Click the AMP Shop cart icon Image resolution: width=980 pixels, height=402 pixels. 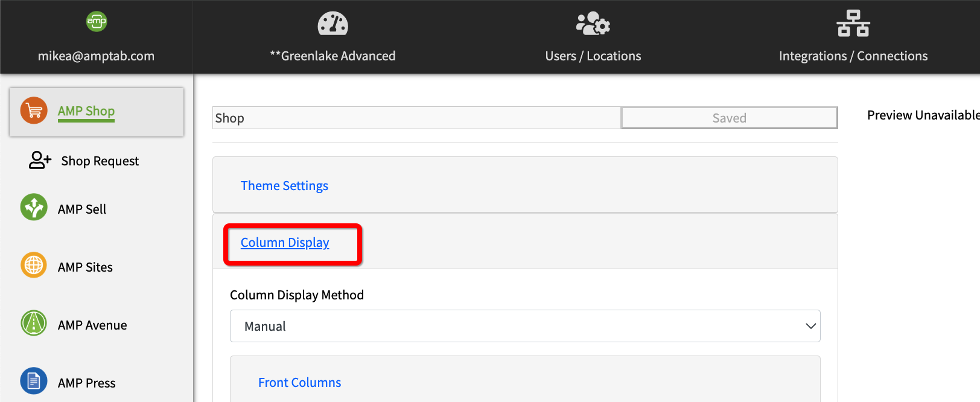[x=34, y=110]
